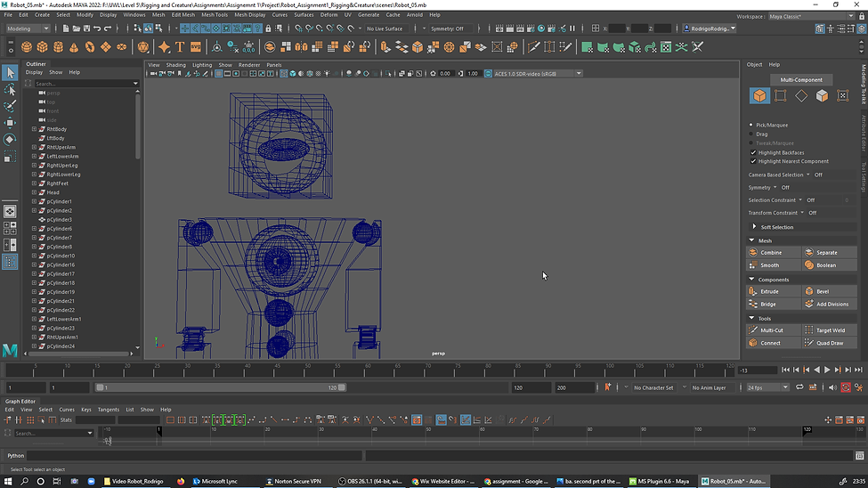Toggle Highlight Backfaces checkbox

pyautogui.click(x=753, y=152)
